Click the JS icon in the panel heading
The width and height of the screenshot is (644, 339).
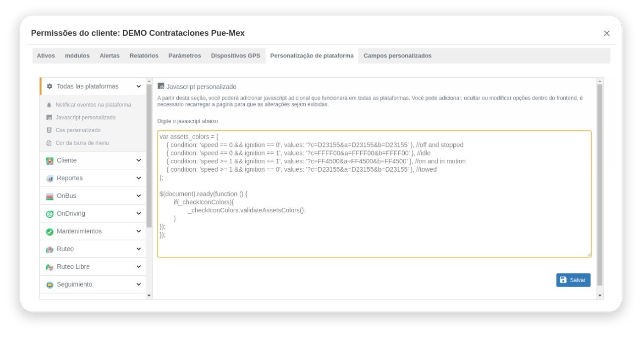coord(161,86)
